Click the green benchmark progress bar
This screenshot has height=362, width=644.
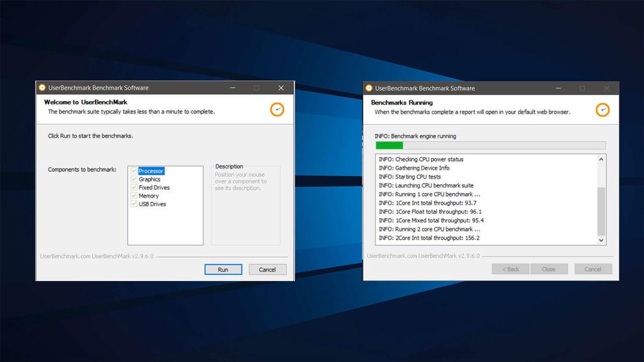coord(391,145)
